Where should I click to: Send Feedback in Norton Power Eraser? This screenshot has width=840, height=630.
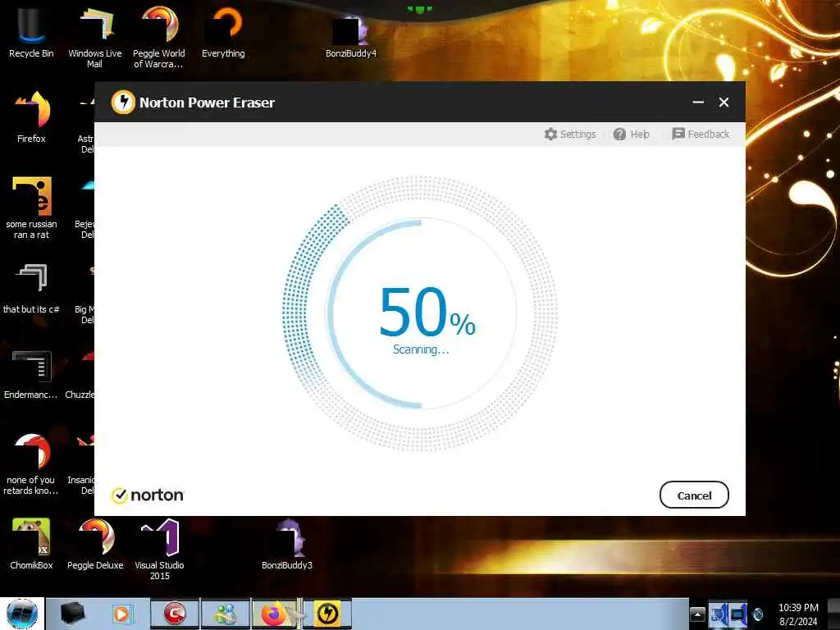click(x=701, y=134)
